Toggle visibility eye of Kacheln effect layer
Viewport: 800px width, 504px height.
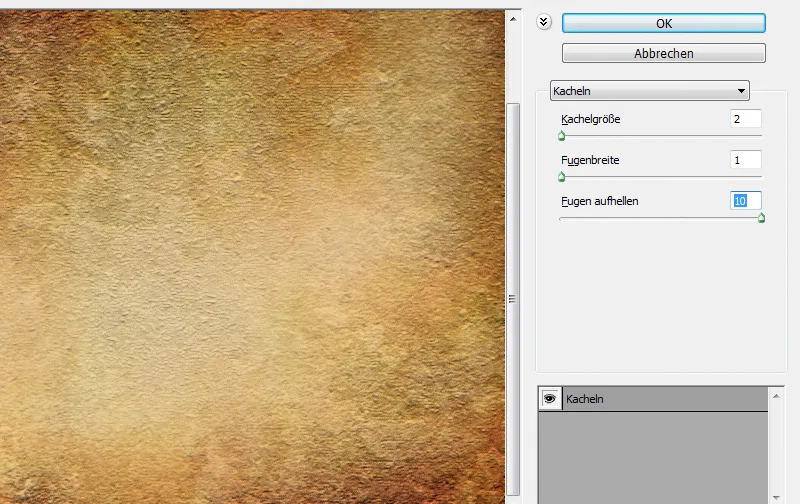(x=549, y=398)
